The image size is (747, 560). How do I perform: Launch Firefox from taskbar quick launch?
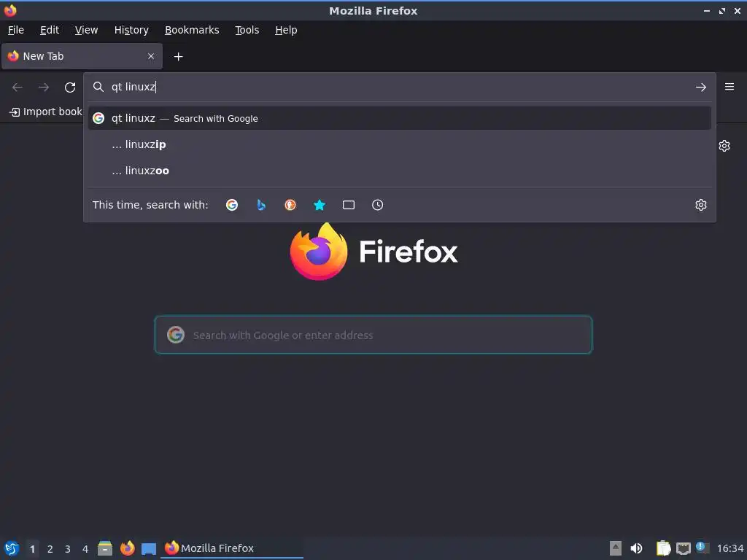click(127, 548)
